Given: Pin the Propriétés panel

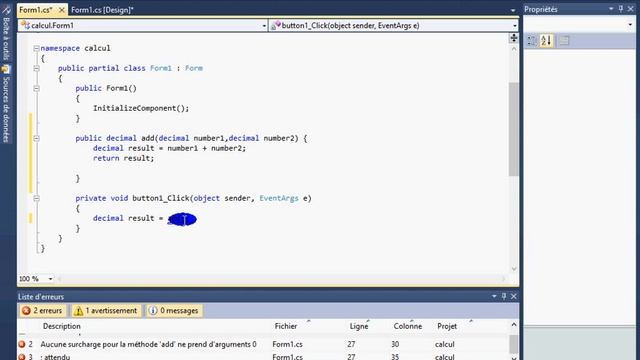Looking at the screenshot, I should click(621, 9).
